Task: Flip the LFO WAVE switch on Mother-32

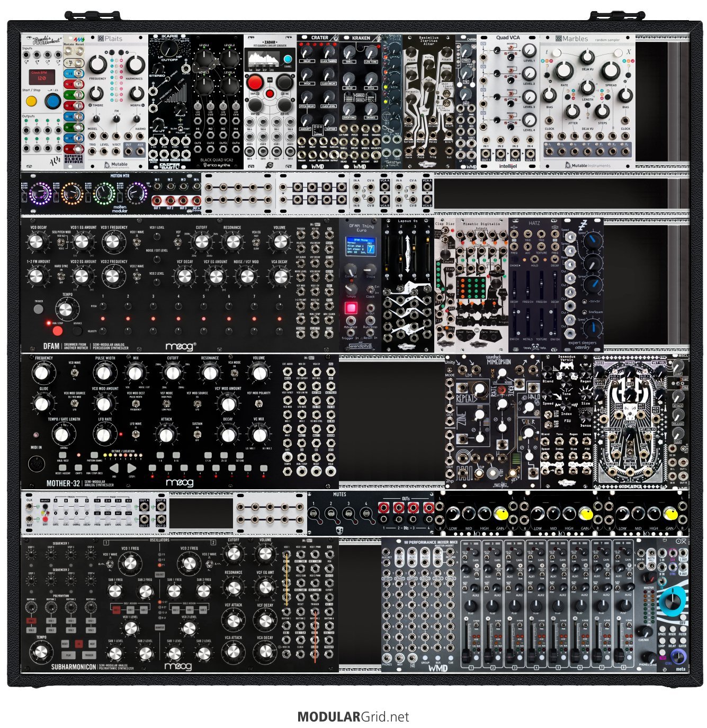Action: tap(136, 434)
